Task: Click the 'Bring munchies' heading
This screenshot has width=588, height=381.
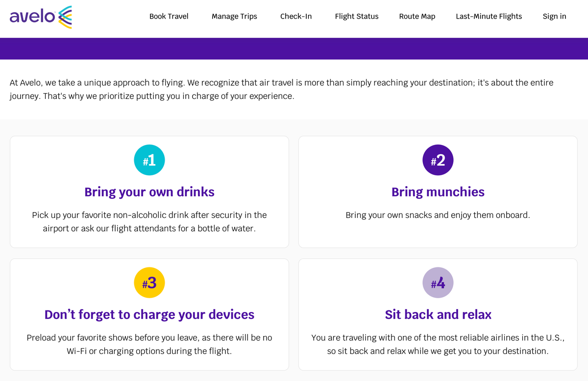Action: (438, 191)
